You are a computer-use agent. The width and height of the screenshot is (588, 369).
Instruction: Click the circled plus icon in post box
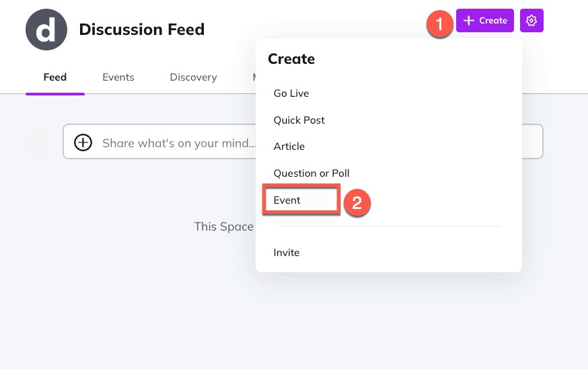[x=83, y=142]
